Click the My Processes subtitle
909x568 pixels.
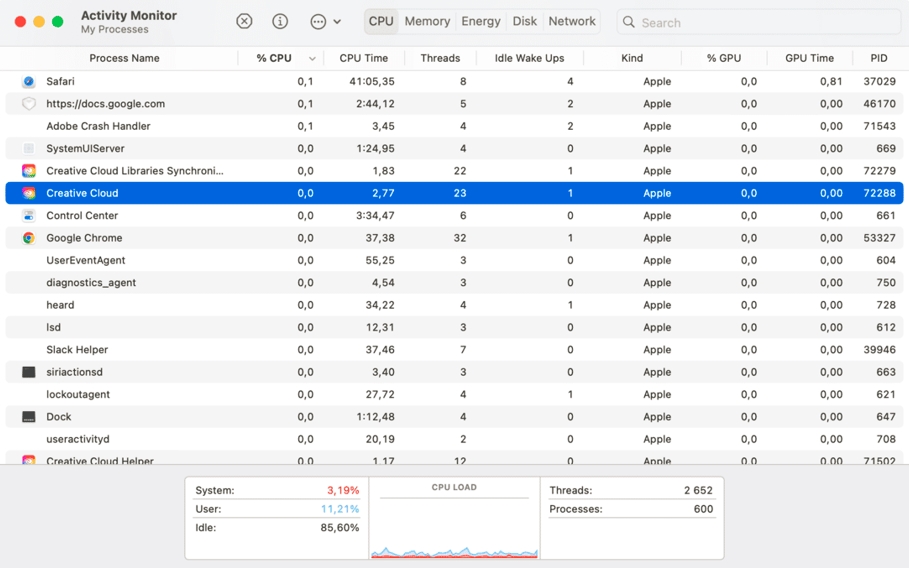[114, 30]
